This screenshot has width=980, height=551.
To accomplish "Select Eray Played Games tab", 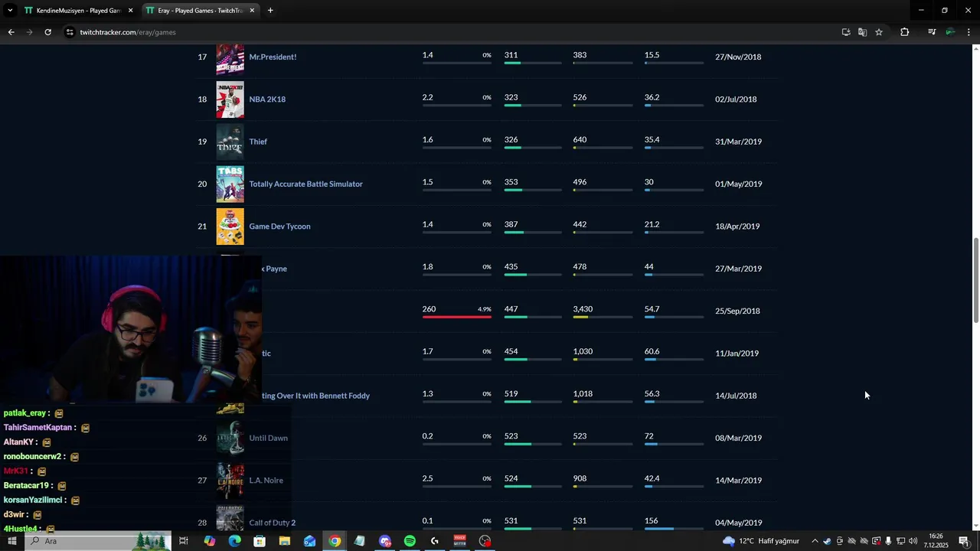I will pyautogui.click(x=201, y=11).
